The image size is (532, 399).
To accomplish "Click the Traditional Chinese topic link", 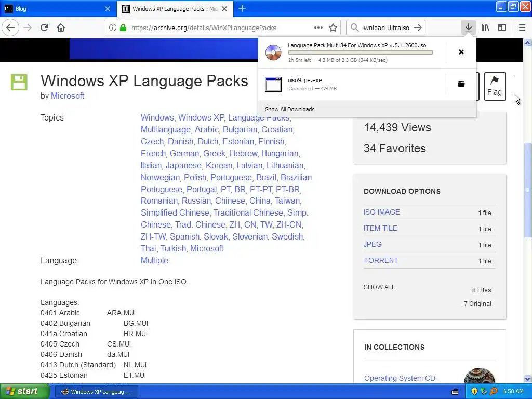I will 248,212.
